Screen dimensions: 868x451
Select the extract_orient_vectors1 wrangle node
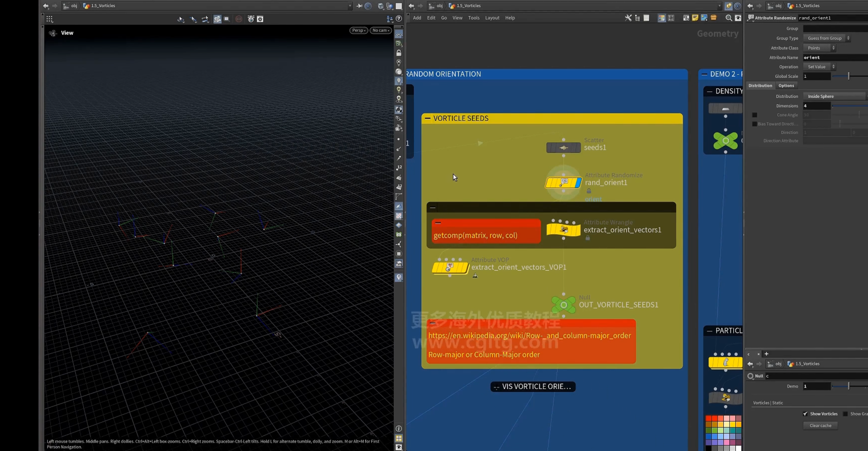click(564, 230)
